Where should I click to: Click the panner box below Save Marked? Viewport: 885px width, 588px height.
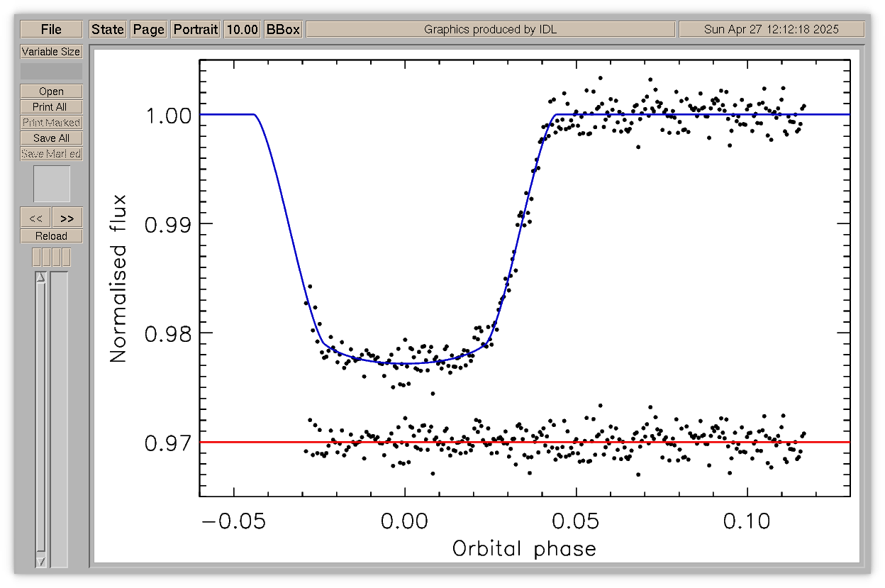[x=52, y=184]
